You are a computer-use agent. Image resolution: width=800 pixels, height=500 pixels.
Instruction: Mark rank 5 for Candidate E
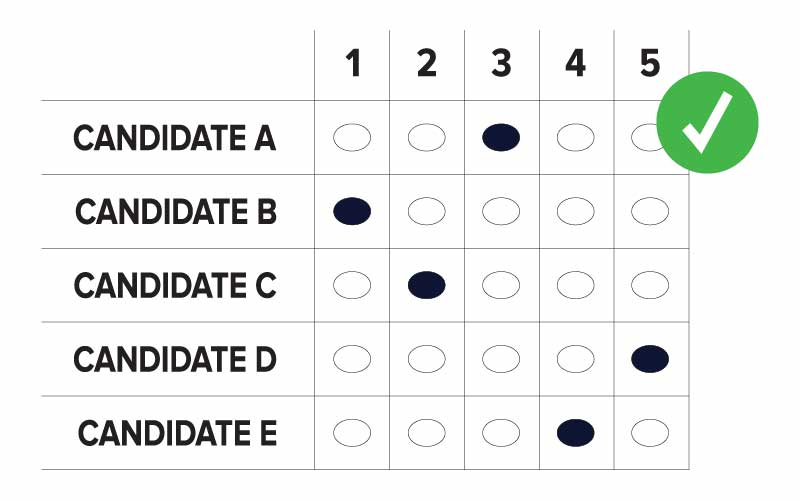tap(650, 433)
